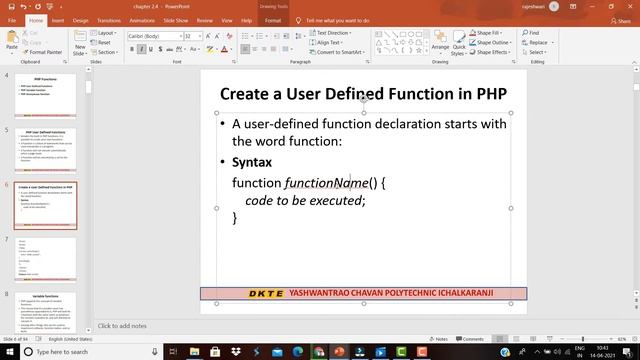
Task: Switch to the Review tab
Action: [x=204, y=20]
